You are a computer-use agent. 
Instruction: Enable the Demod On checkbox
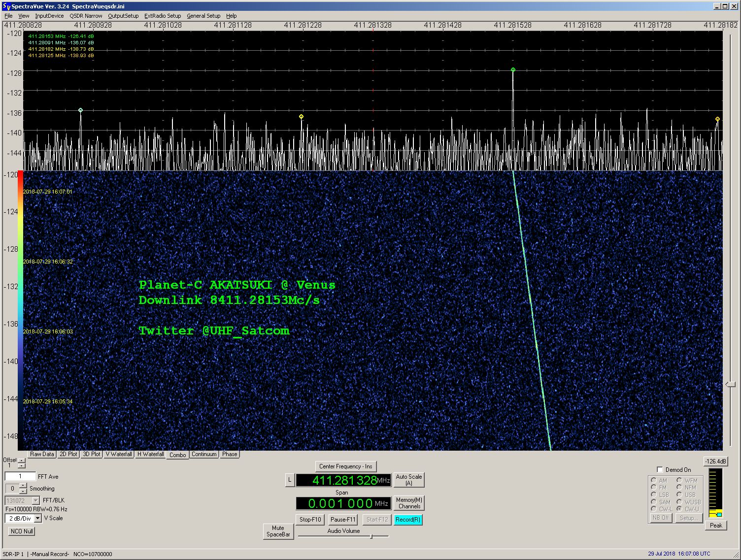[x=660, y=469]
